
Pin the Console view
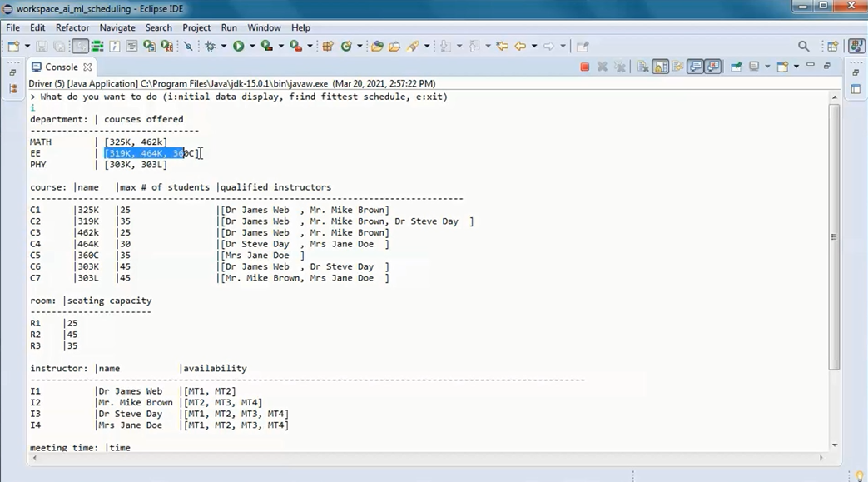tap(737, 67)
